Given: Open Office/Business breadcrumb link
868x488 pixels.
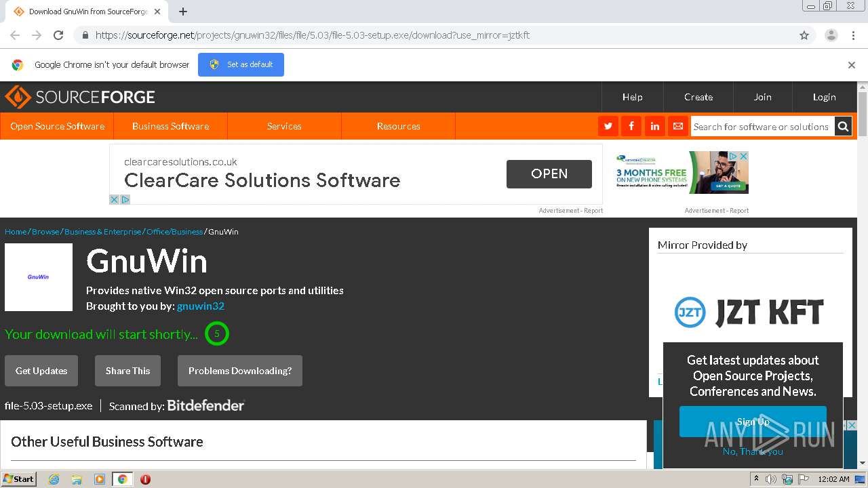Looking at the screenshot, I should pyautogui.click(x=174, y=232).
